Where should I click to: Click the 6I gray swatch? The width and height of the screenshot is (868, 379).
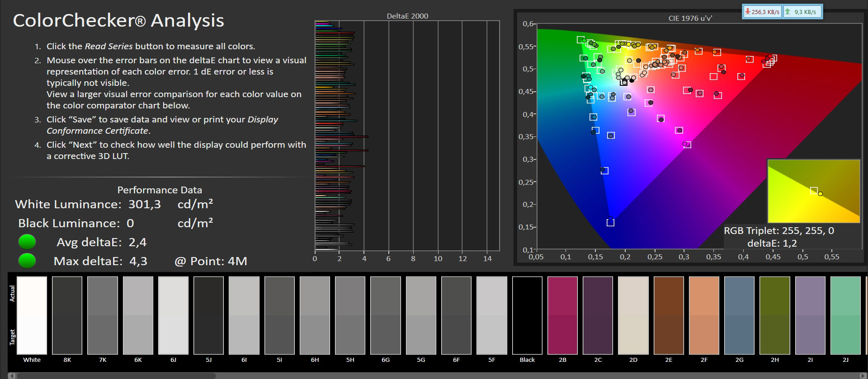point(244,315)
